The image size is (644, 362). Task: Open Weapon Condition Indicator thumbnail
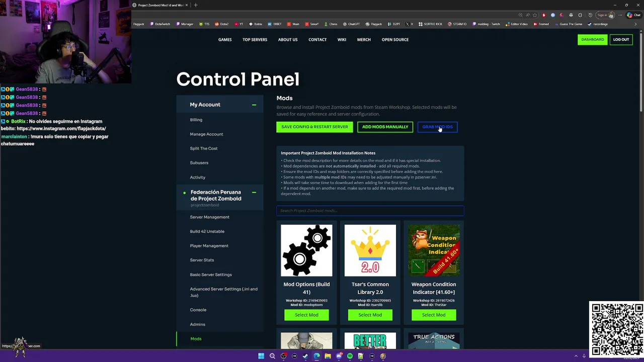[x=434, y=250]
